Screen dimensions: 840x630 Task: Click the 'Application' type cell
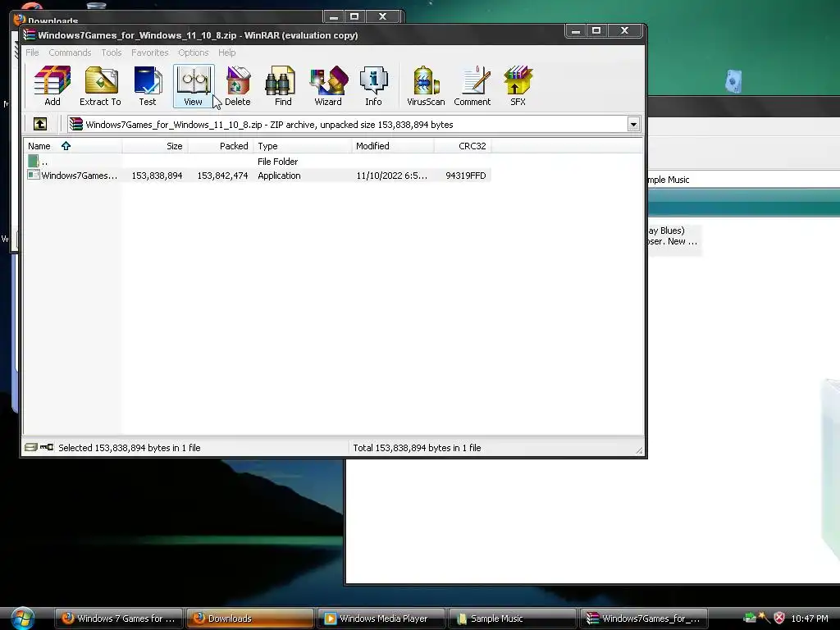(x=279, y=176)
